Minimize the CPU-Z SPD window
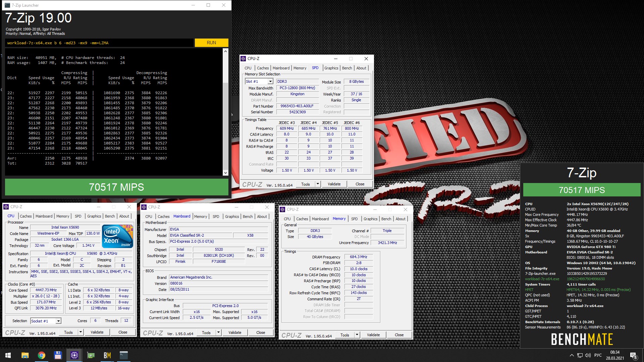The width and height of the screenshot is (644, 362). point(335,59)
